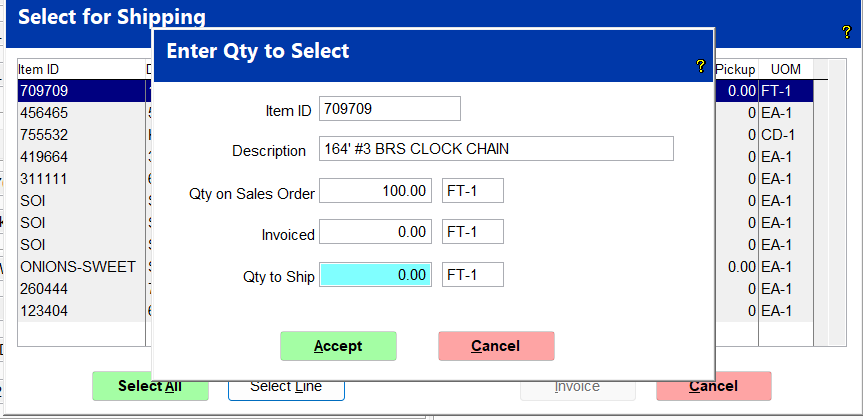Click the Item ID column header
This screenshot has width=863, height=420.
[81, 69]
